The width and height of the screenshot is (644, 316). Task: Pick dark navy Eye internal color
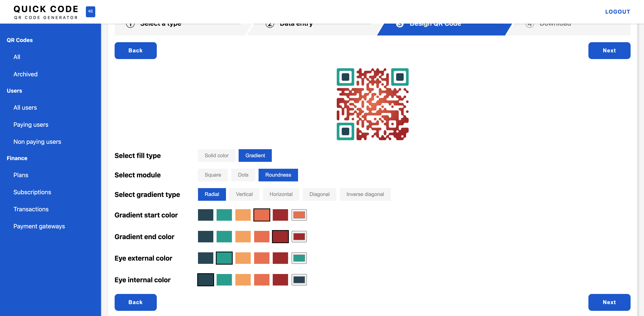click(x=205, y=280)
